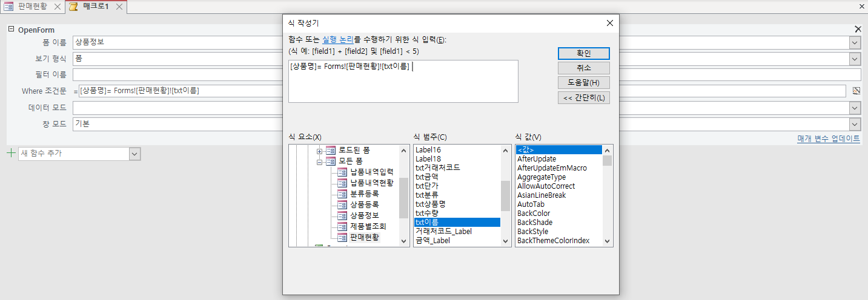
Task: Open the 폼 이름 dropdown arrow
Action: click(x=854, y=42)
